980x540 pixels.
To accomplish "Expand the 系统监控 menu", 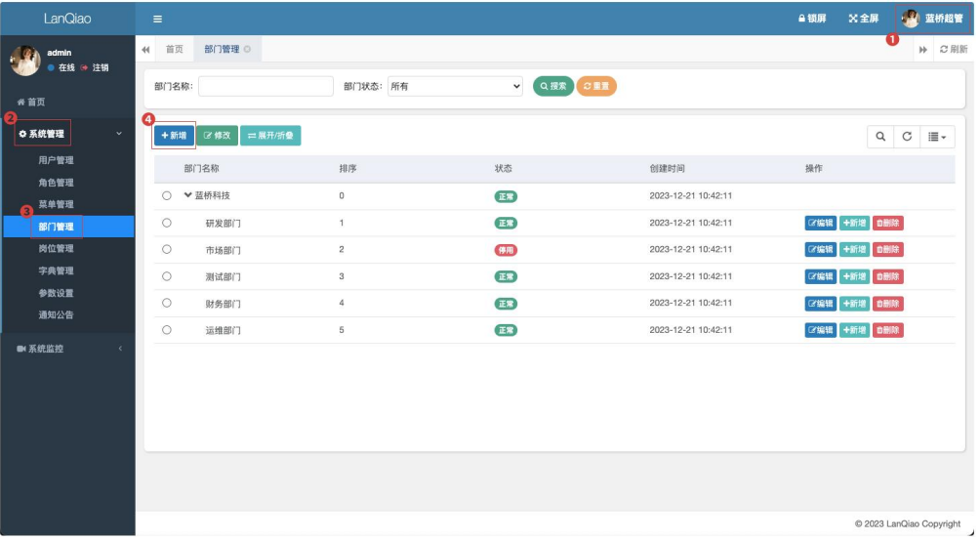I will click(67, 349).
